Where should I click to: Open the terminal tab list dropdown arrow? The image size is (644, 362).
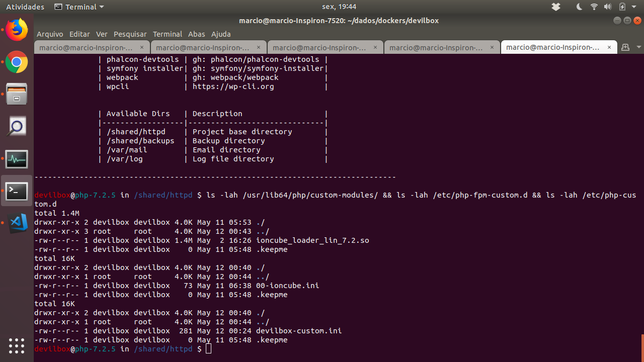[x=639, y=47]
